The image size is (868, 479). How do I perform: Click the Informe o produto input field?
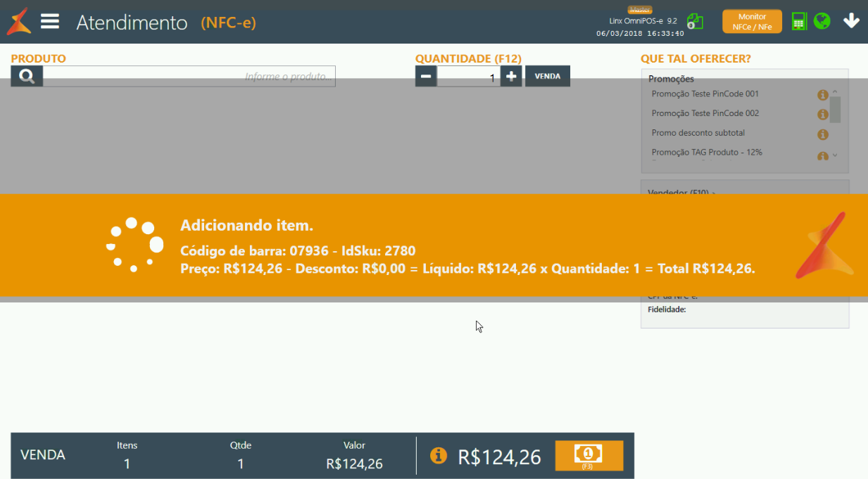point(190,76)
